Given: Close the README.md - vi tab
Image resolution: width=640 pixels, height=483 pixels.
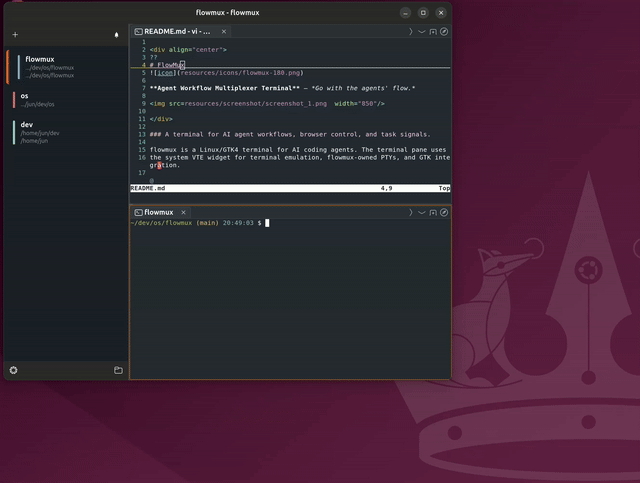Looking at the screenshot, I should (x=224, y=31).
